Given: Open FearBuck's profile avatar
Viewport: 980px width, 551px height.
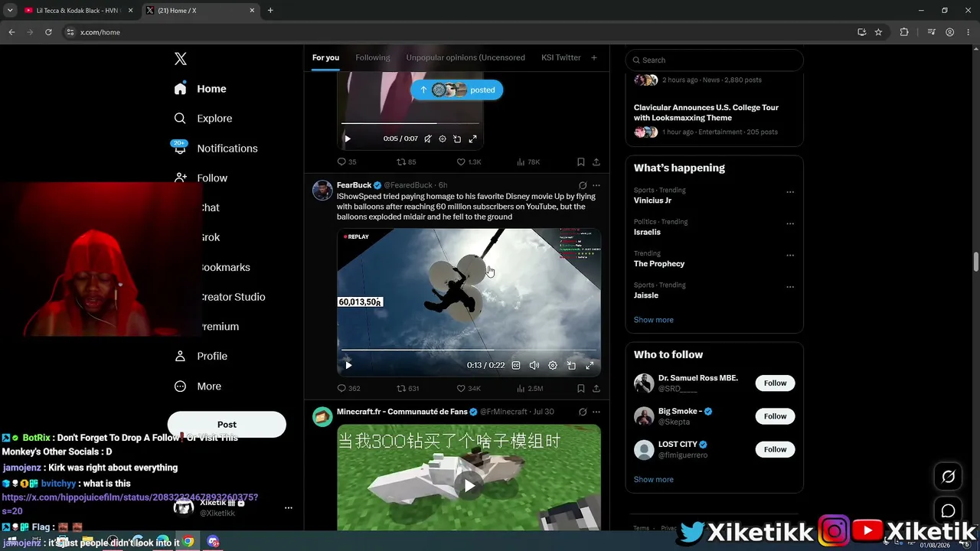Looking at the screenshot, I should coord(322,191).
